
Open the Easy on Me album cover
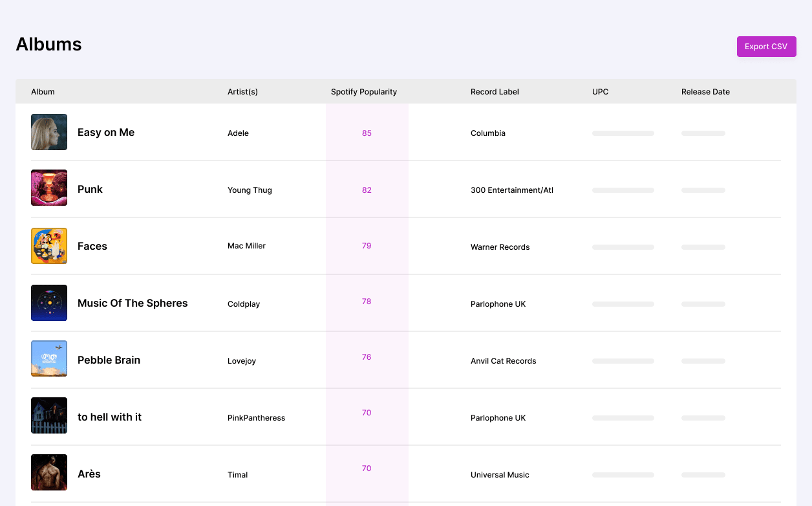pos(49,132)
